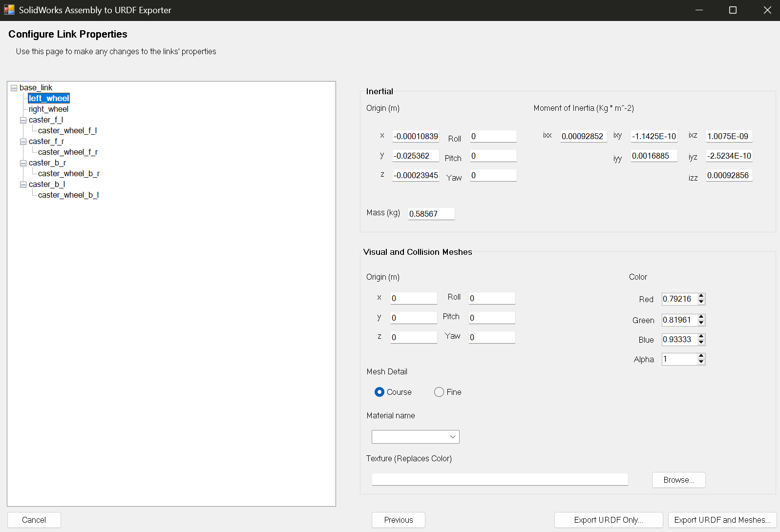This screenshot has height=532, width=780.
Task: Click the inertial Roll field
Action: coord(493,136)
